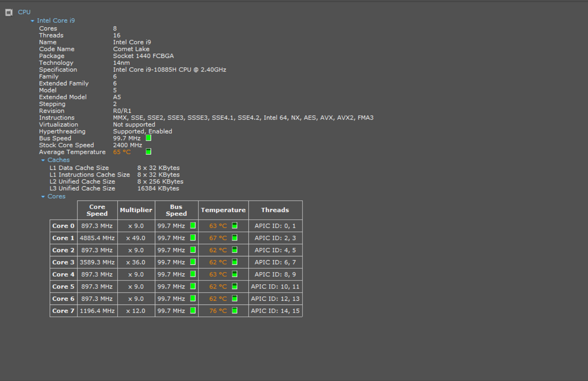Select the CPU heading link
This screenshot has width=588, height=381.
point(25,13)
